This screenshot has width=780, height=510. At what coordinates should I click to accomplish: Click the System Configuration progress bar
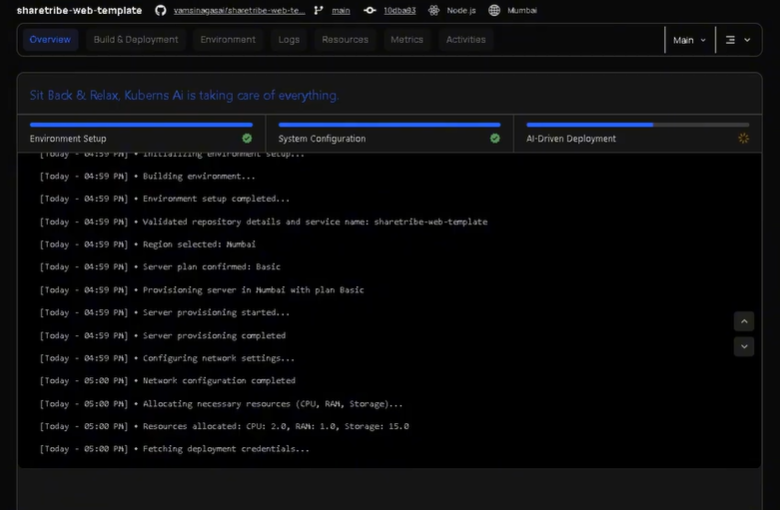390,125
